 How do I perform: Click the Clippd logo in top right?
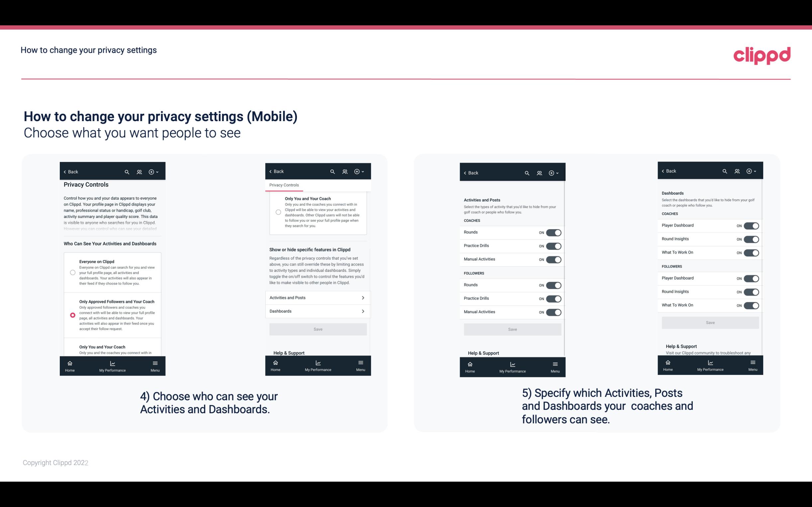[x=762, y=55]
